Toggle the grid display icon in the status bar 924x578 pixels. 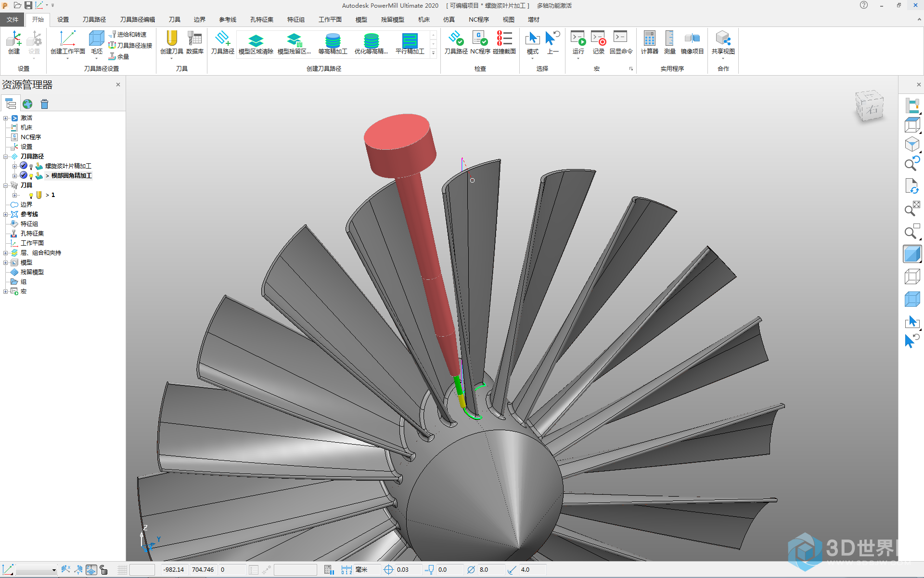pyautogui.click(x=122, y=570)
